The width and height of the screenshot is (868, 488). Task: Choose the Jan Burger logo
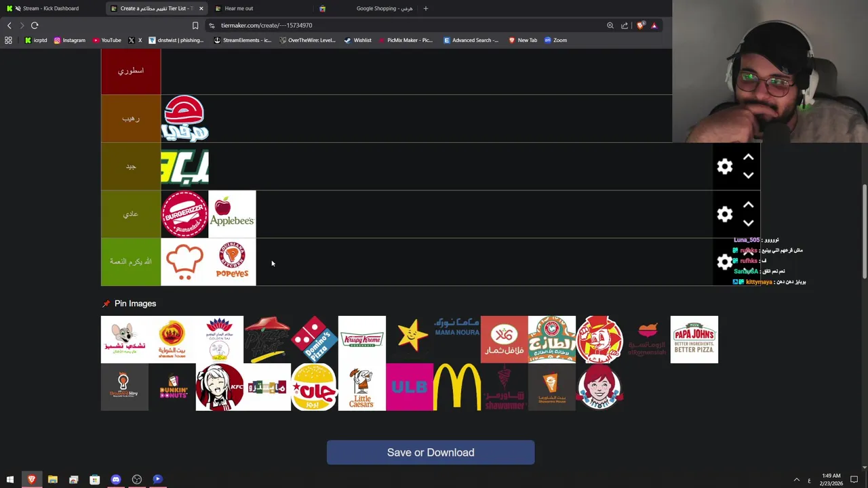tap(315, 387)
